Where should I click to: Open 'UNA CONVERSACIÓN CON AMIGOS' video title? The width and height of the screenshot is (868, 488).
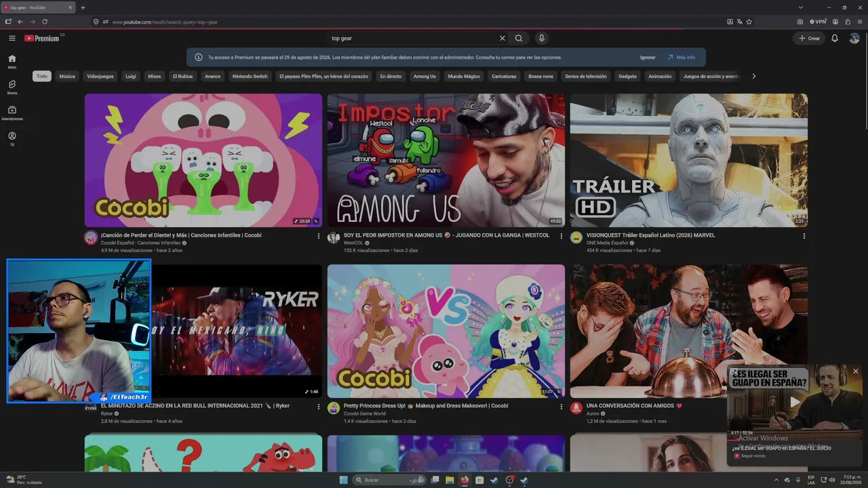point(634,406)
